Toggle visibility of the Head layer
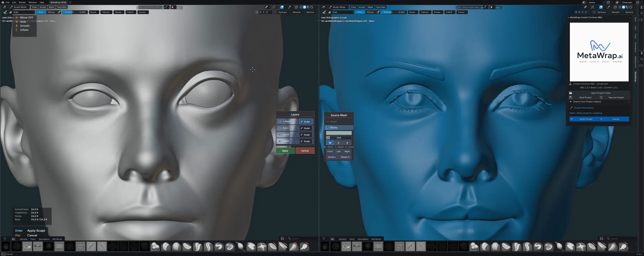The image size is (644, 256). [280, 122]
